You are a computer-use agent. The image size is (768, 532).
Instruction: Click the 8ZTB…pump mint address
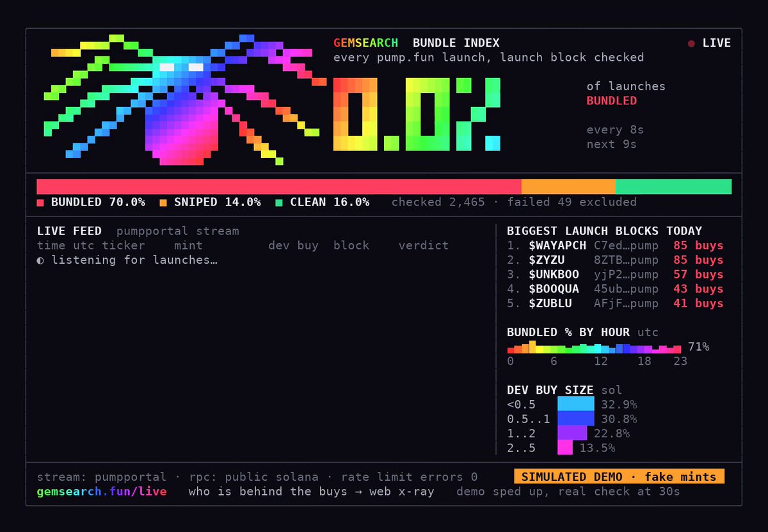626,260
